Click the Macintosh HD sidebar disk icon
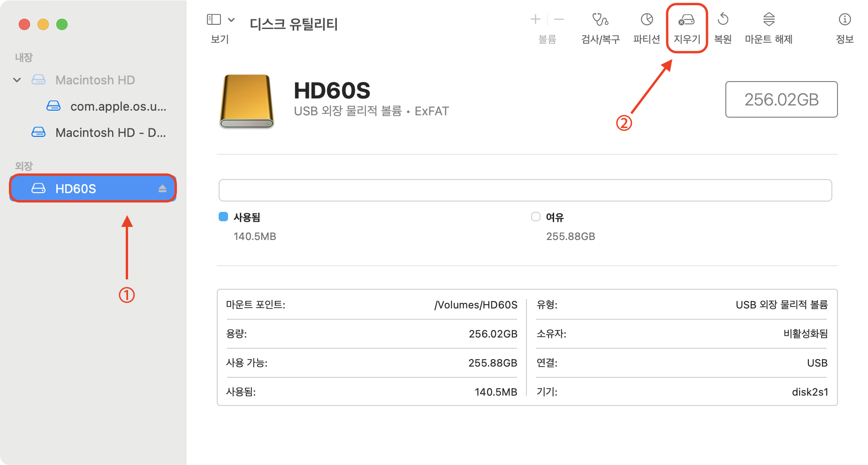 tap(38, 80)
